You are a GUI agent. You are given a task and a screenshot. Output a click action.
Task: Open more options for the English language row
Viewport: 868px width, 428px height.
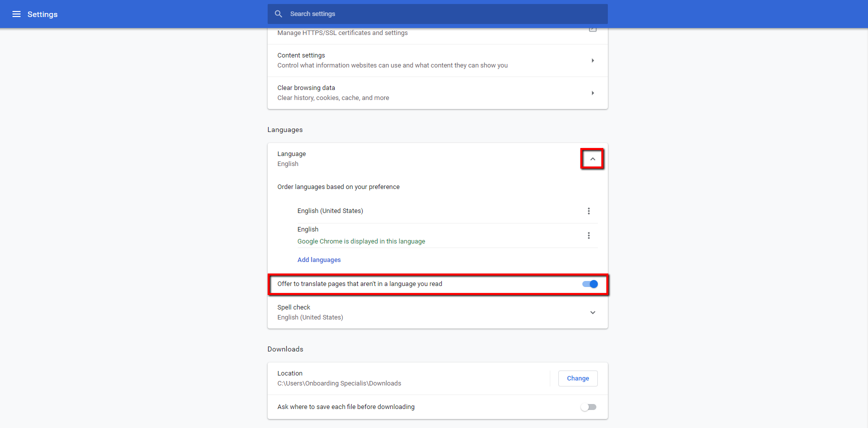click(x=589, y=235)
